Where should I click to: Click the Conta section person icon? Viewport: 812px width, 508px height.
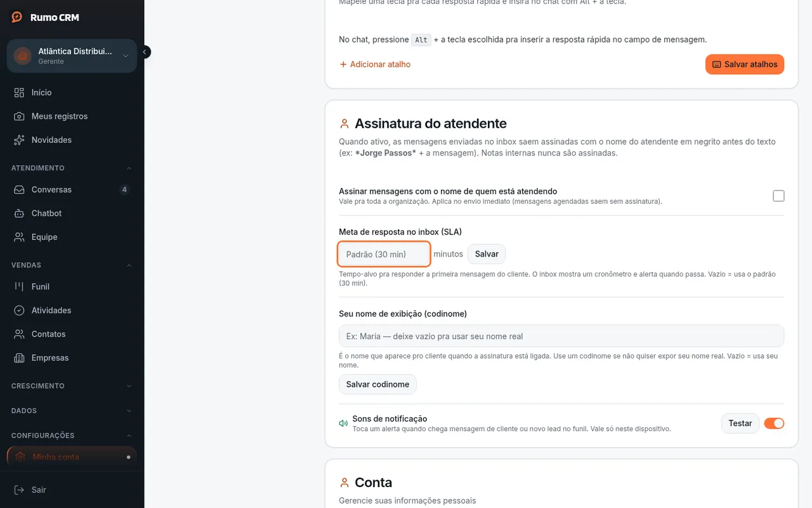click(344, 483)
